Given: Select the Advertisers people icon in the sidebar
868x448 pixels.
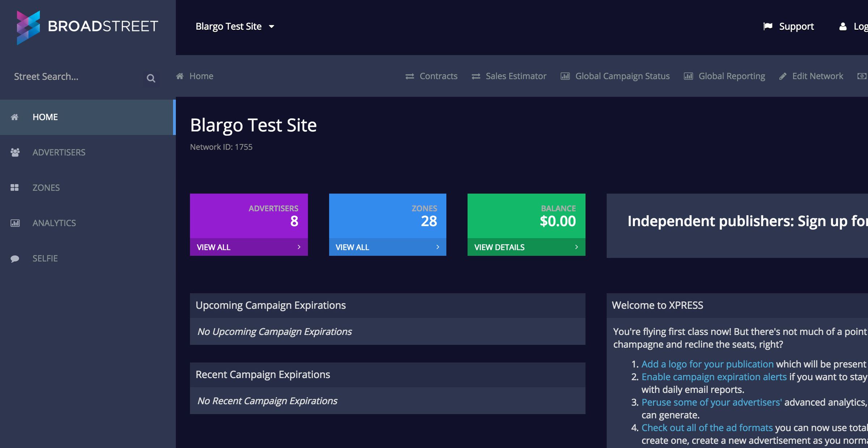Looking at the screenshot, I should pos(15,152).
